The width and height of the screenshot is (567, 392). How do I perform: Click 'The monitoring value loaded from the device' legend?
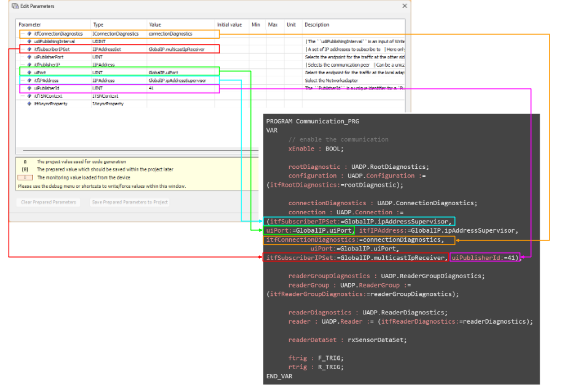tap(84, 178)
